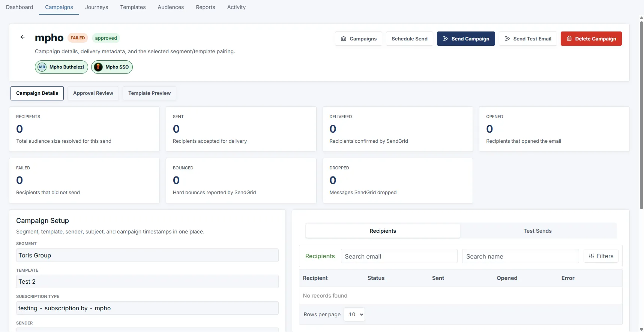Image resolution: width=644 pixels, height=332 pixels.
Task: Click the SENT stat card
Action: coord(241,129)
